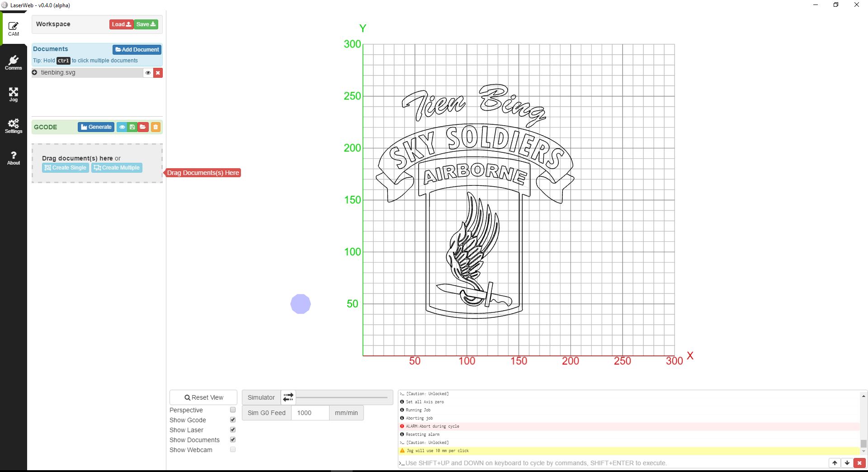Click the Add Document button
Screen dimensions: 868x472
click(x=137, y=49)
